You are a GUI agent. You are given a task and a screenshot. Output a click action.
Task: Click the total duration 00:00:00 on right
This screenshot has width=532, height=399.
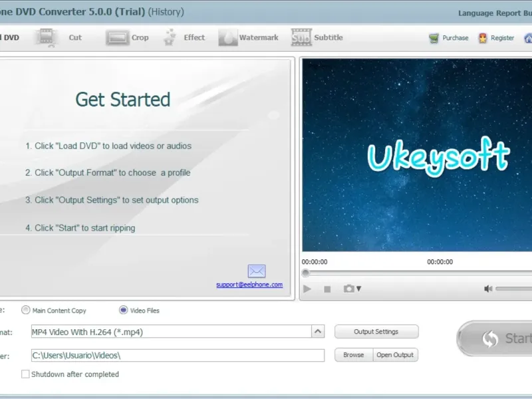(440, 262)
